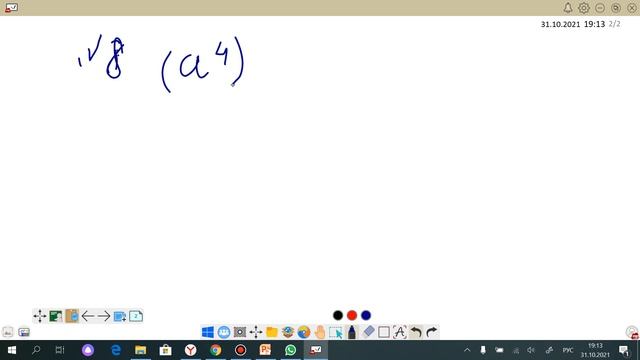The width and height of the screenshot is (640, 360).
Task: Click the clipboard paste icon
Action: [x=72, y=316]
